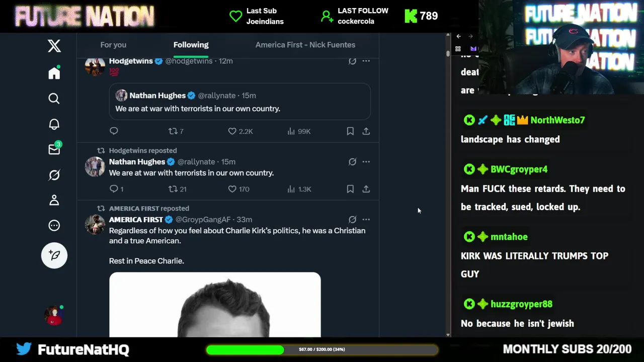The width and height of the screenshot is (644, 362).
Task: Click BWCgroyper4 username in chat
Action: [x=519, y=169]
